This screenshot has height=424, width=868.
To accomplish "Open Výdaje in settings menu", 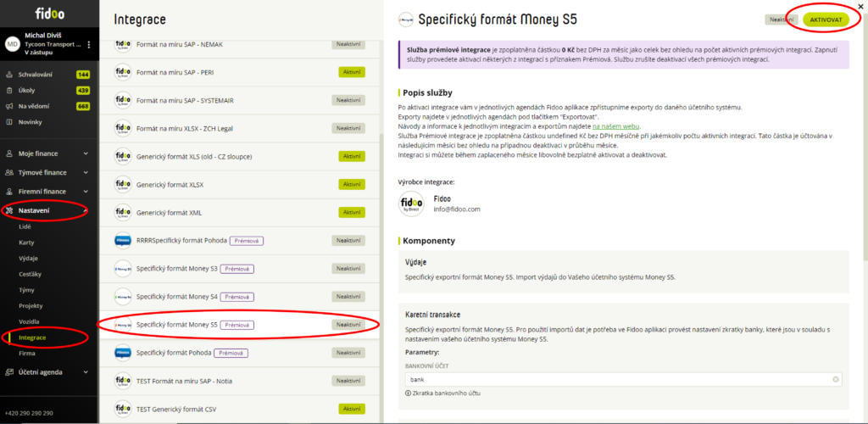I will [x=28, y=259].
